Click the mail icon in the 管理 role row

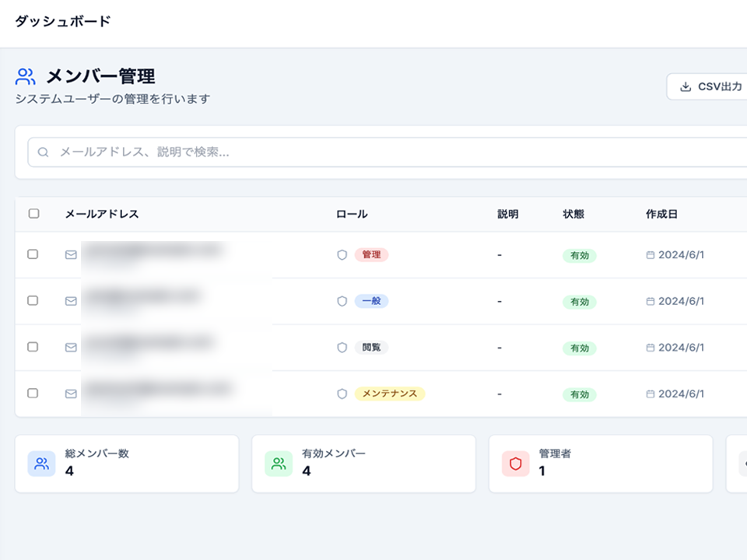(x=71, y=254)
